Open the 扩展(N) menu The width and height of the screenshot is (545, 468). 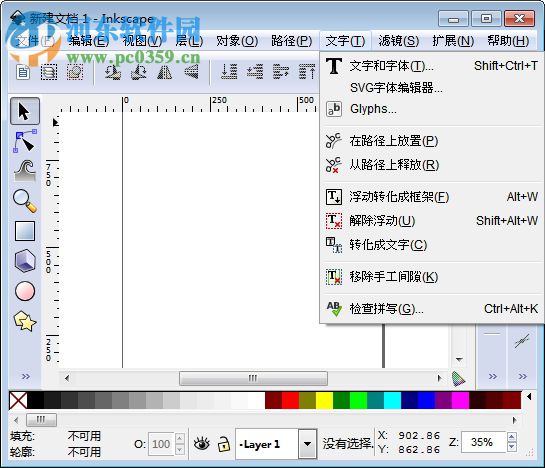click(453, 41)
